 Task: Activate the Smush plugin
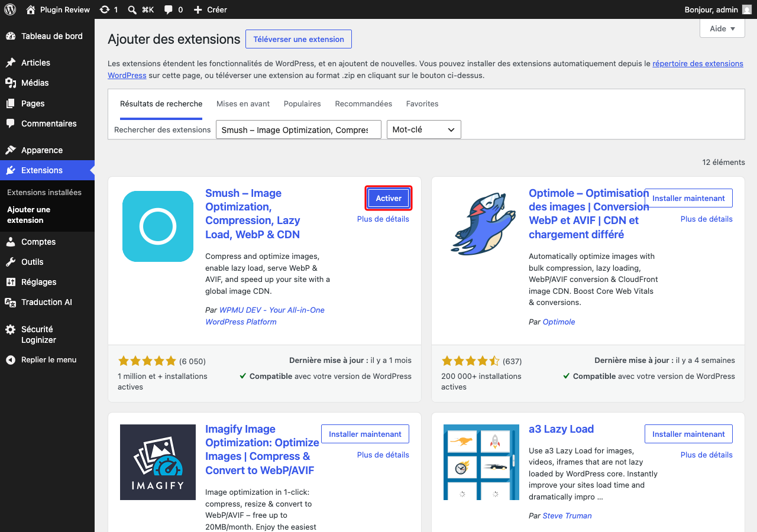point(389,198)
